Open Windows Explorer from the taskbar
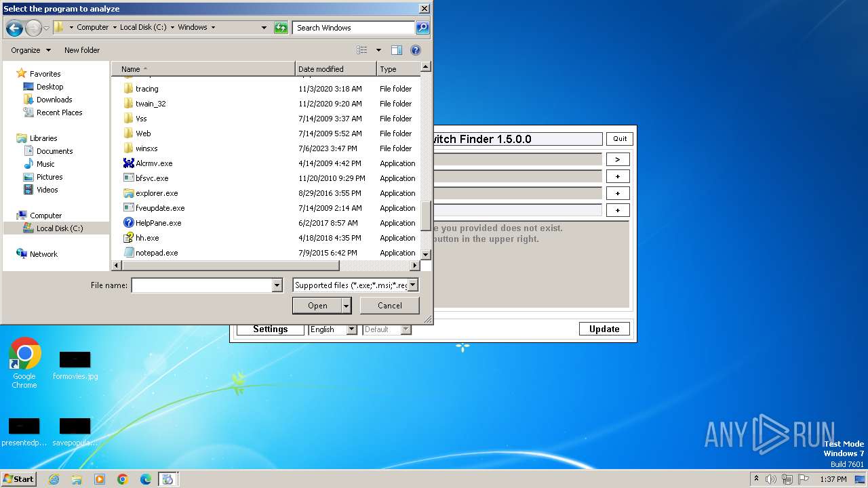Viewport: 868px width, 488px height. point(77,479)
